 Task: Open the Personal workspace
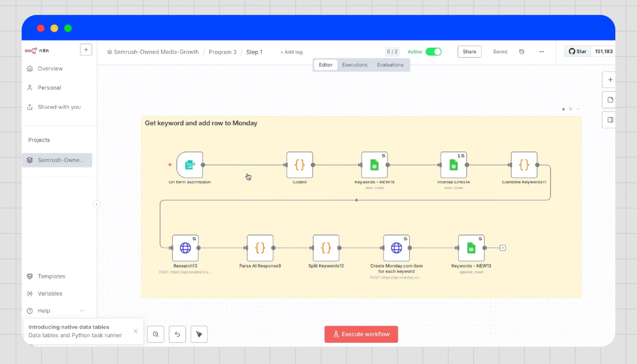coord(49,88)
